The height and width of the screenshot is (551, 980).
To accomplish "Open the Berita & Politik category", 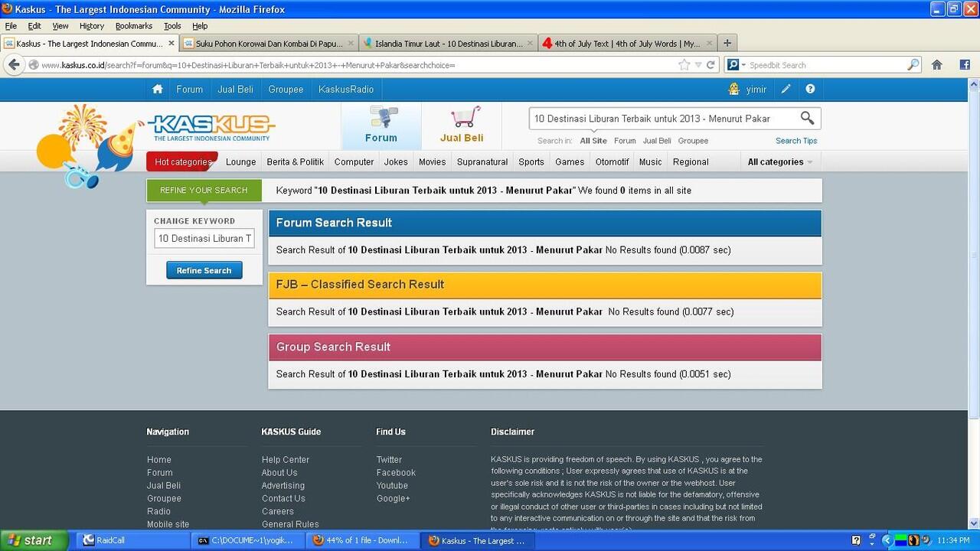I will click(295, 161).
